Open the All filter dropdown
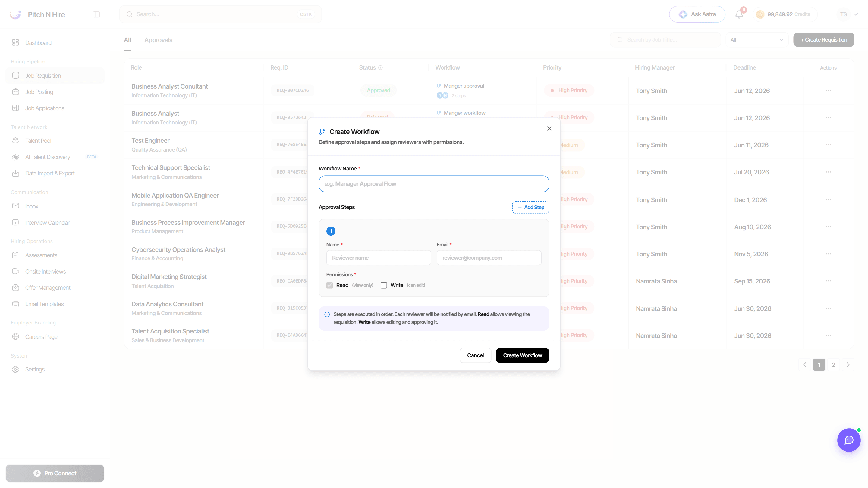 click(757, 40)
